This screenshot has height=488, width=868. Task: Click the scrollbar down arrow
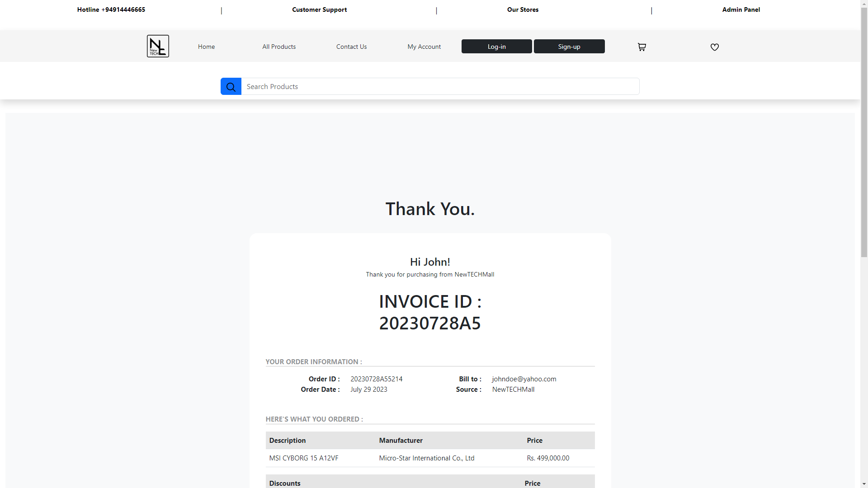[x=864, y=484]
